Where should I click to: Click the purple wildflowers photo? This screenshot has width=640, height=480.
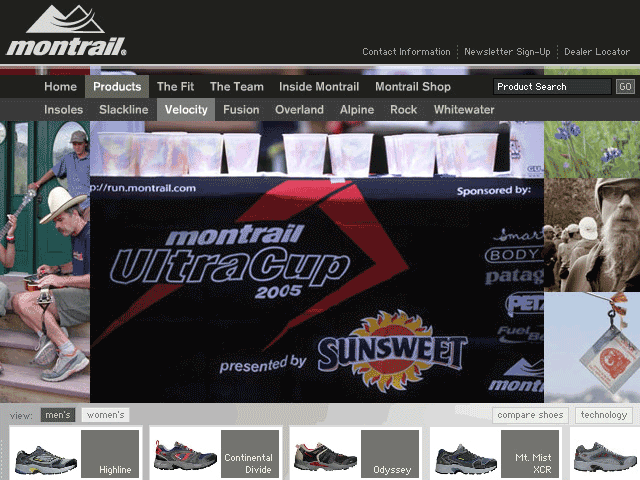[592, 149]
